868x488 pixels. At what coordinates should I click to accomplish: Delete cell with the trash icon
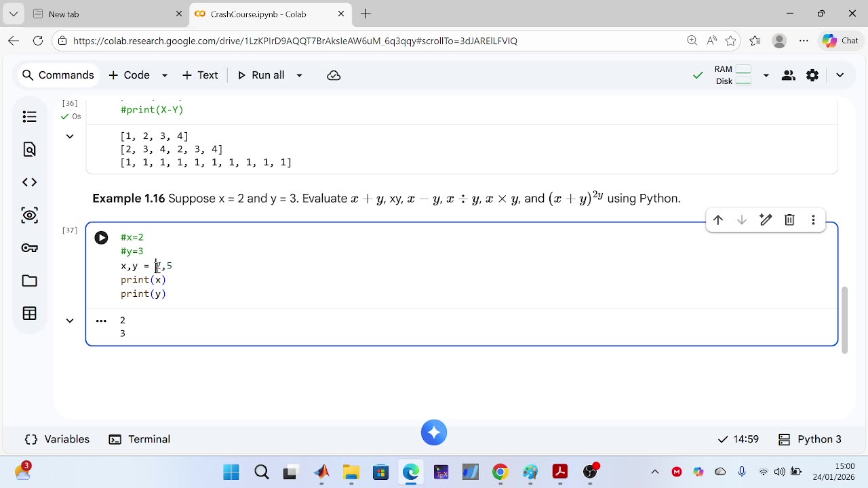pyautogui.click(x=789, y=220)
